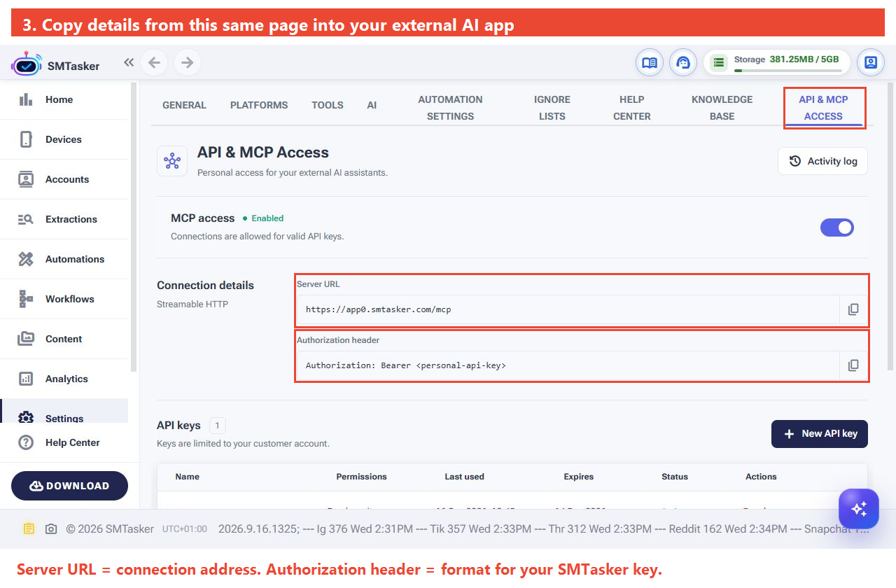Switch to the GENERAL tab
The height and width of the screenshot is (588, 896).
pos(184,105)
